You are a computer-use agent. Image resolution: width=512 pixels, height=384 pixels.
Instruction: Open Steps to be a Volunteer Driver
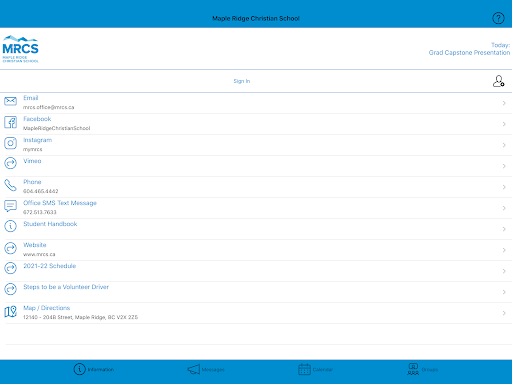66,287
